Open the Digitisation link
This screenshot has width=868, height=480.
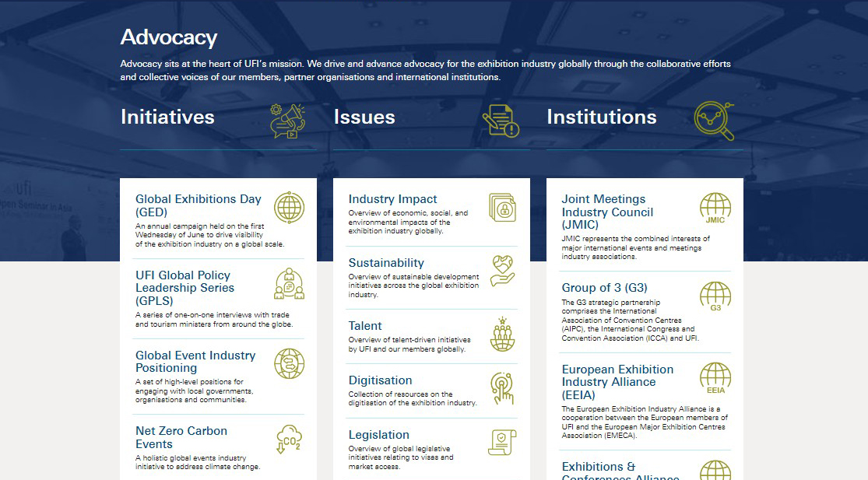point(380,380)
